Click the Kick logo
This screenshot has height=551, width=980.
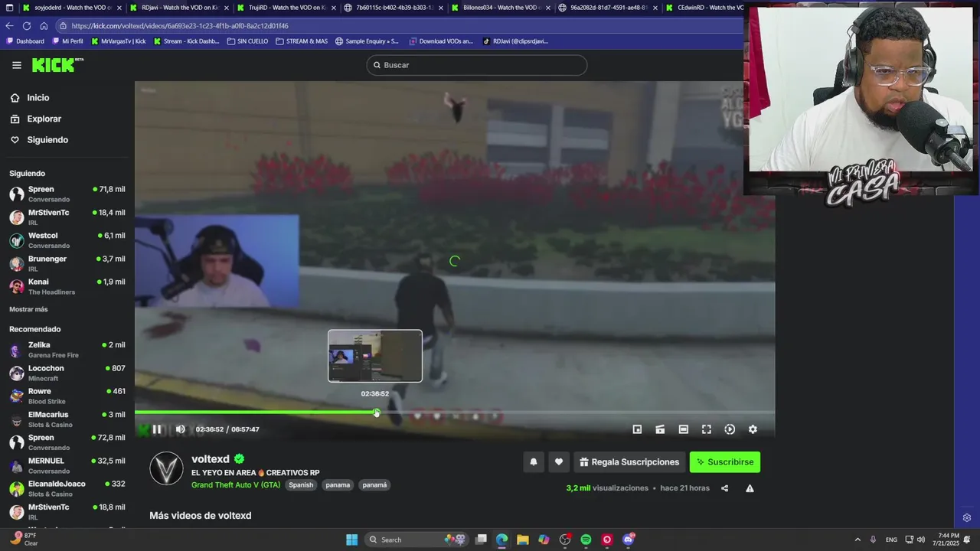pyautogui.click(x=57, y=65)
